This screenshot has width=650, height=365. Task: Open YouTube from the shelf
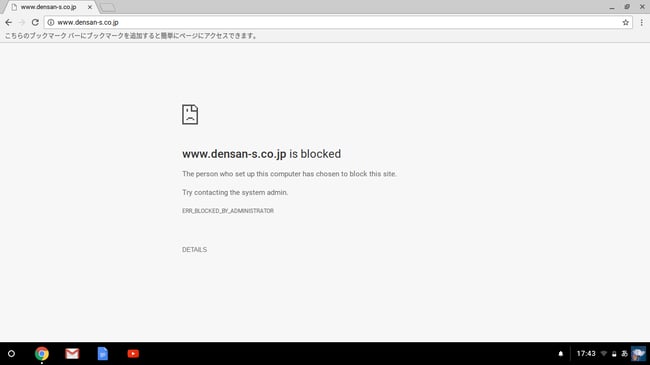click(x=133, y=354)
